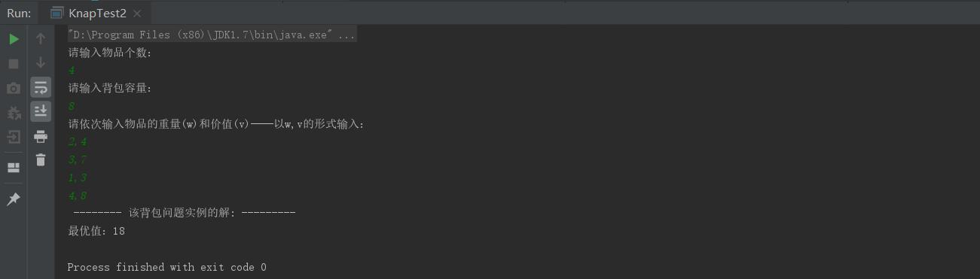Image resolution: width=980 pixels, height=279 pixels.
Task: Jump down the stack trace with down arrow
Action: (41, 63)
